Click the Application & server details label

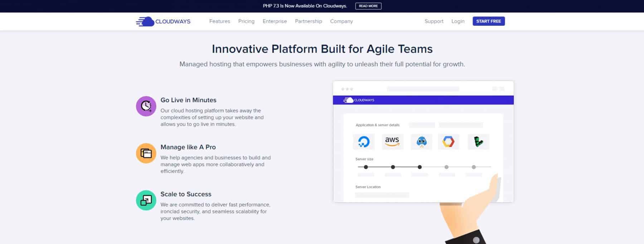coord(377,125)
